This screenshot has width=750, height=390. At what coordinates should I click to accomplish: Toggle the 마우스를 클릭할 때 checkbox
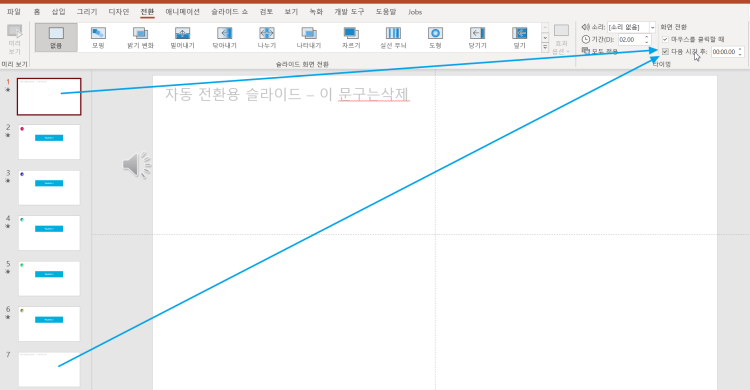(x=665, y=39)
